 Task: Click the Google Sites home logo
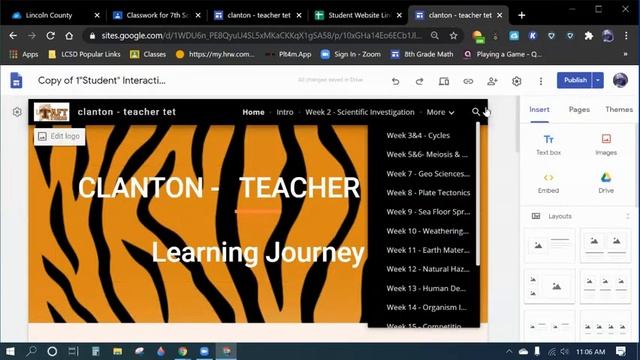[x=16, y=80]
